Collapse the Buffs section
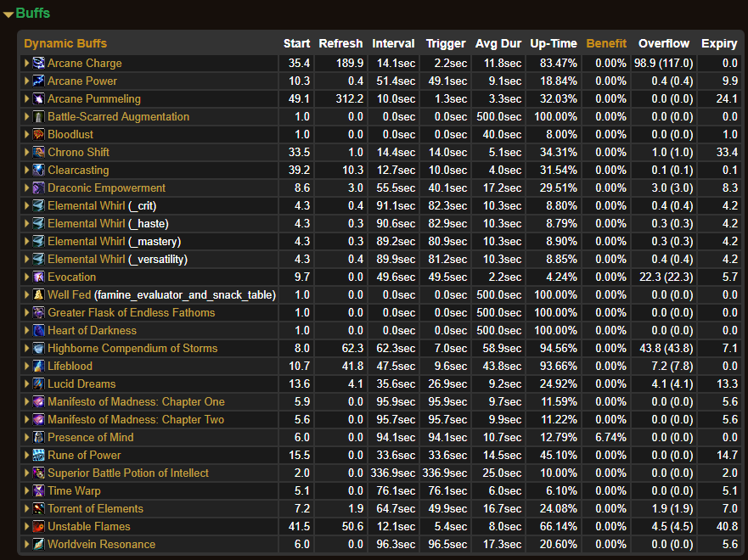This screenshot has width=748, height=560. (x=8, y=14)
